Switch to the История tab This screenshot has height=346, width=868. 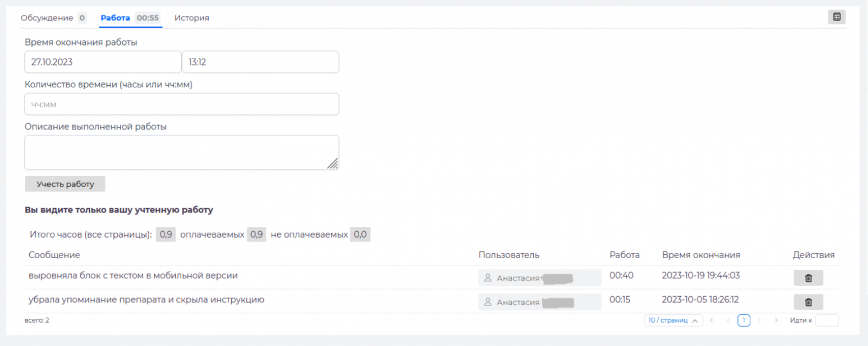tap(192, 18)
